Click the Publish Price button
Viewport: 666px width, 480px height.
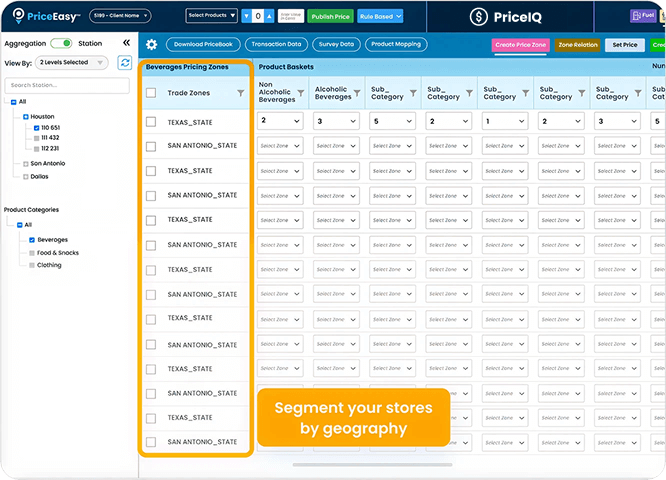[329, 16]
